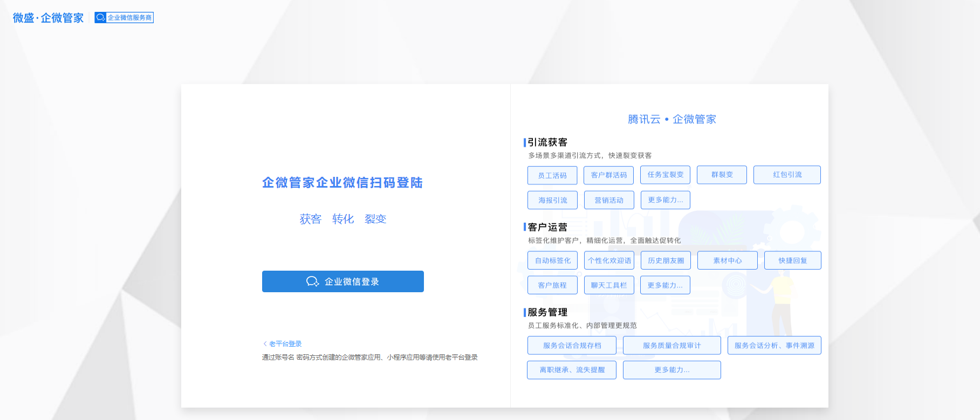
Task: Open 任务宝裂变 feature
Action: click(666, 175)
